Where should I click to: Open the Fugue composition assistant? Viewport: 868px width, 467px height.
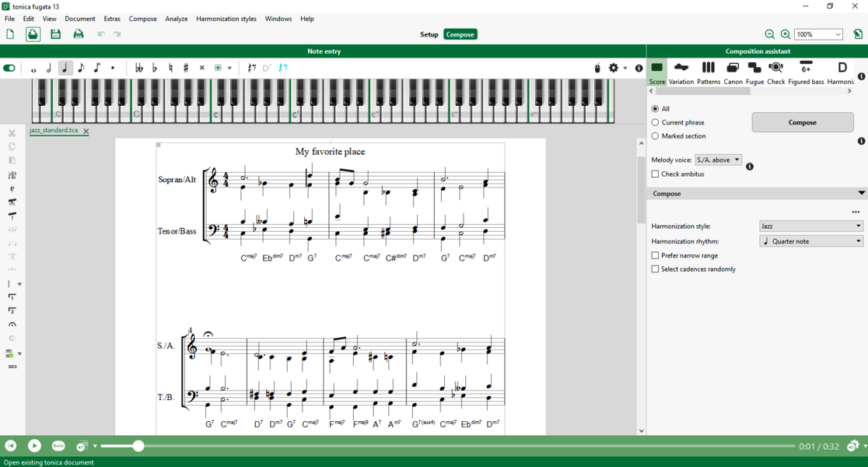click(x=754, y=72)
